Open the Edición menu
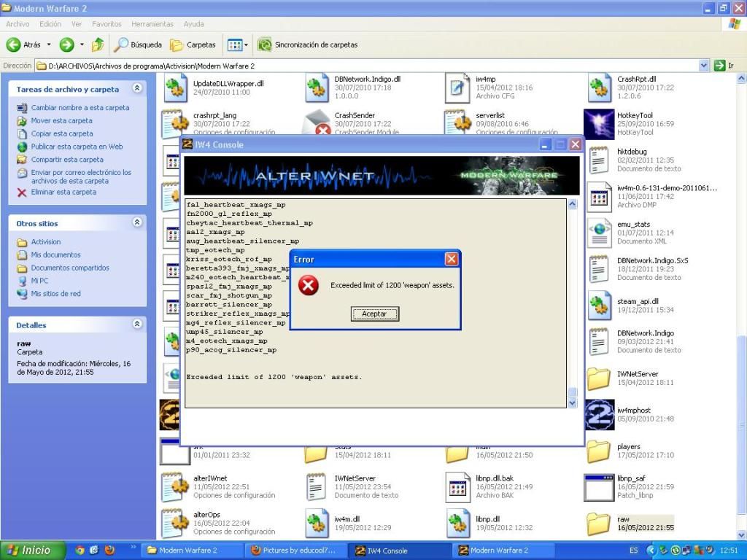 click(x=50, y=24)
